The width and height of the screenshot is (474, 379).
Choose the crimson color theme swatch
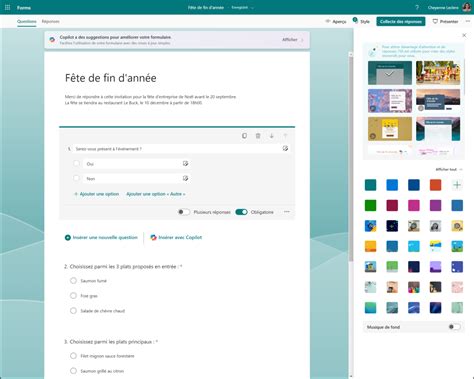(x=392, y=205)
